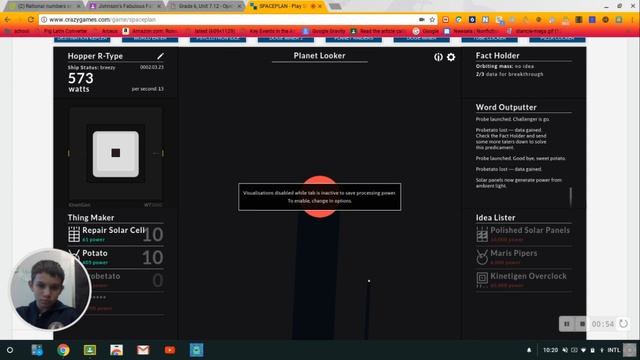Image resolution: width=640 pixels, height=360 pixels.
Task: Click the Word Outputter scrollbar
Action: pyautogui.click(x=570, y=197)
